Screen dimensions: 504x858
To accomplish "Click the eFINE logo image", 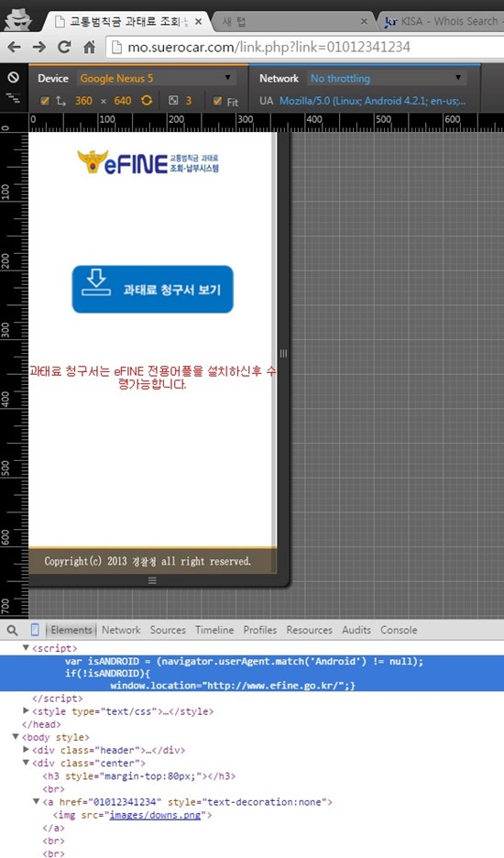I will tap(148, 162).
